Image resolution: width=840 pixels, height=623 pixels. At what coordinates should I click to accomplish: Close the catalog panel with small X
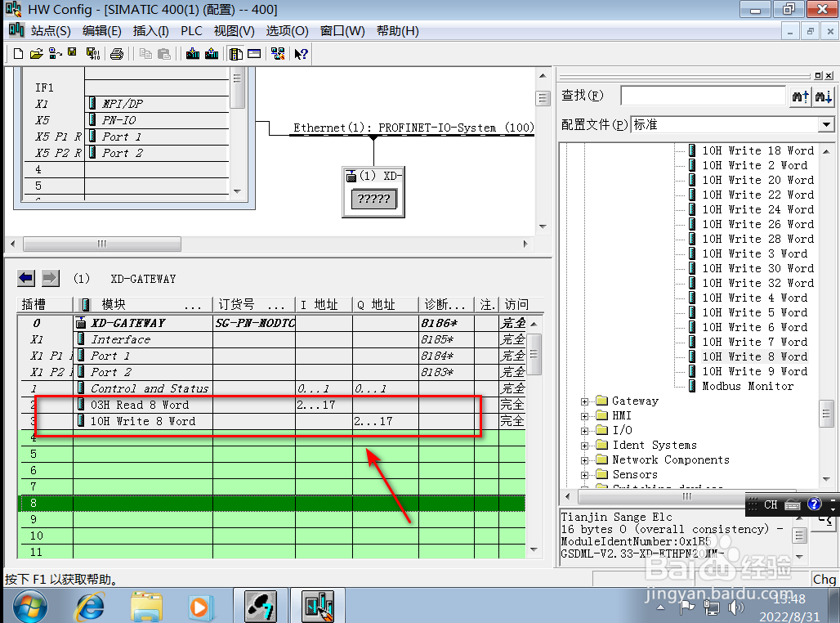pyautogui.click(x=829, y=75)
